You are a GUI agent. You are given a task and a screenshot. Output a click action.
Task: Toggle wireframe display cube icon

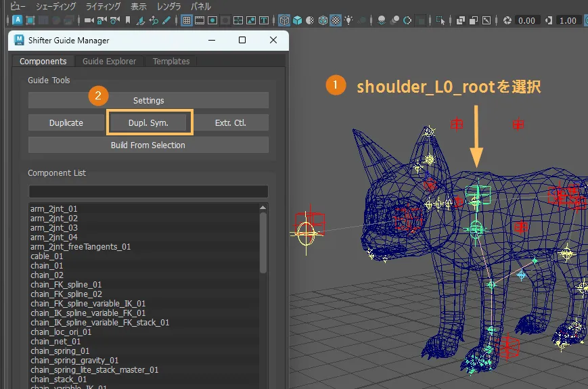[x=285, y=20]
